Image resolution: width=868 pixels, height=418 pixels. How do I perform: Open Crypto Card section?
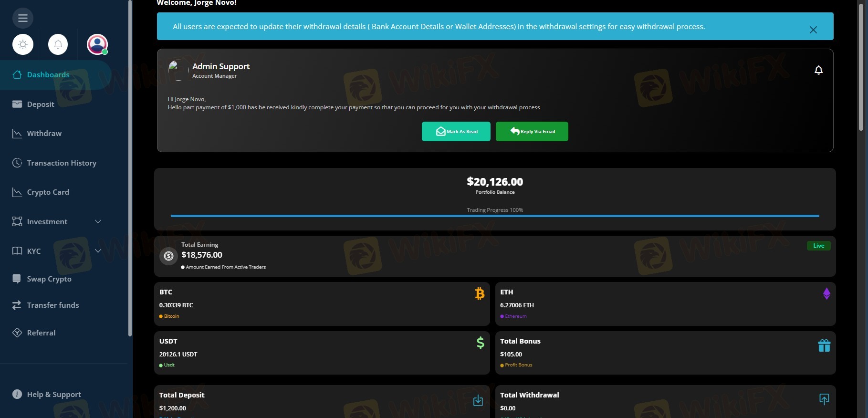click(48, 192)
